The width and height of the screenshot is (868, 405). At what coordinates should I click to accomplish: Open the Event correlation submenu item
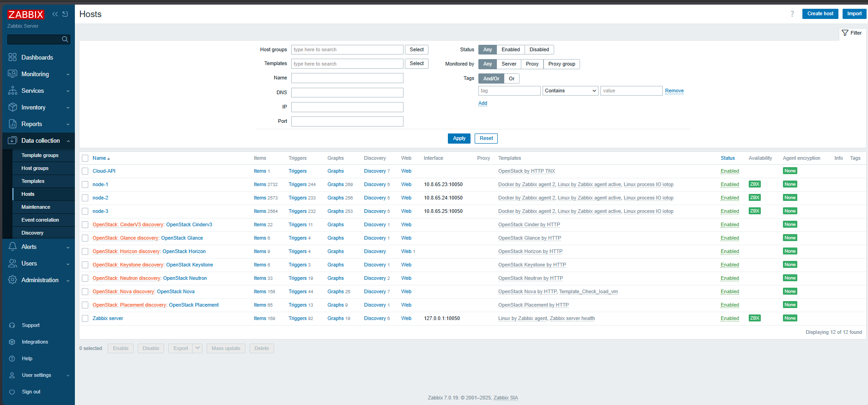tap(40, 220)
